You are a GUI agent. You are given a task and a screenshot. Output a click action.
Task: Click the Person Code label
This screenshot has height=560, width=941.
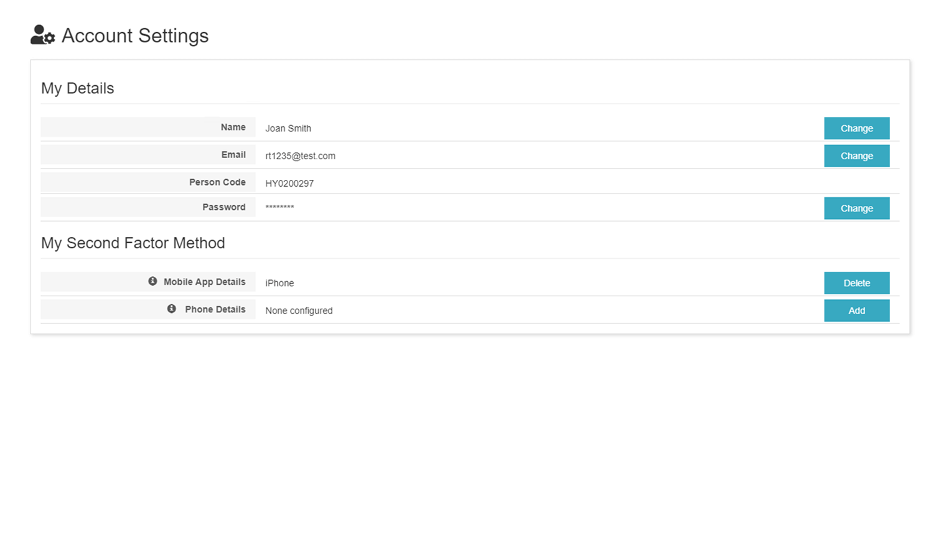coord(217,182)
